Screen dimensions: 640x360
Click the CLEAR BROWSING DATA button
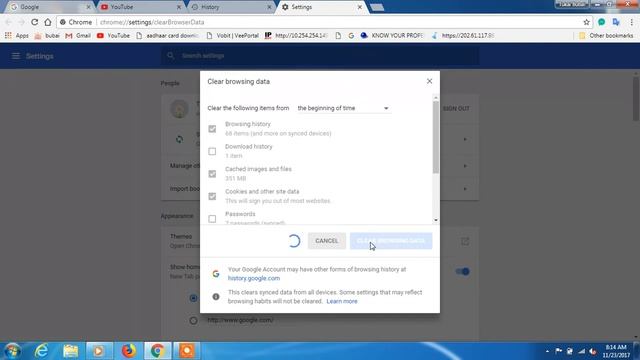coord(391,241)
